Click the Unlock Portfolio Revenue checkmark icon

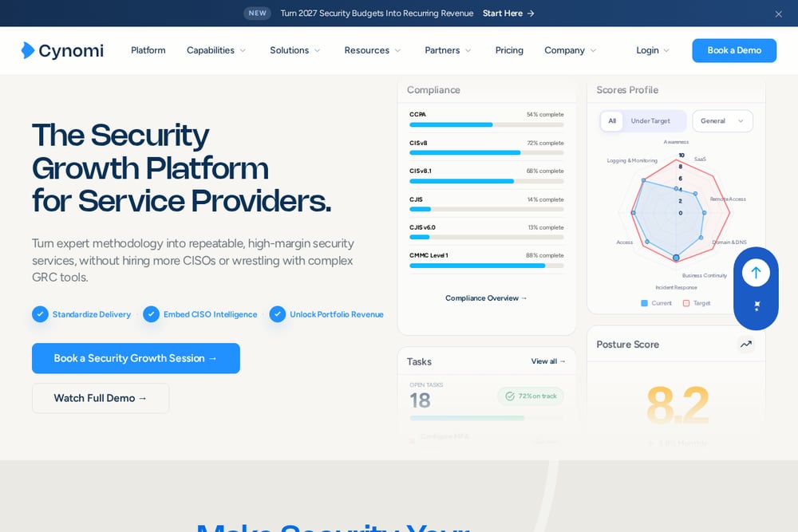[278, 314]
